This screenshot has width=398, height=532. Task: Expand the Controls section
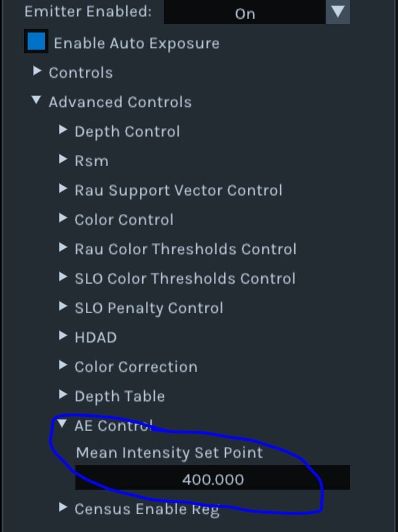coord(37,72)
